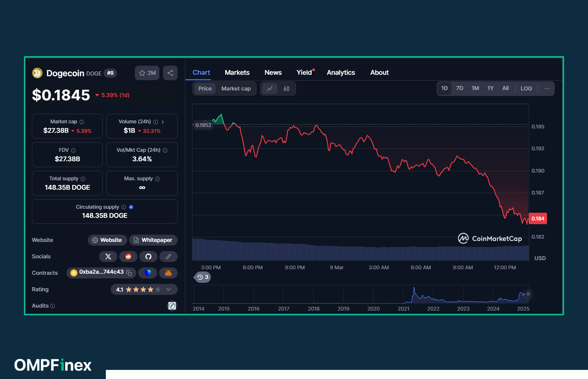Screen dimensions: 588x379
Task: Click the $0.1845 price value
Action: coord(61,95)
